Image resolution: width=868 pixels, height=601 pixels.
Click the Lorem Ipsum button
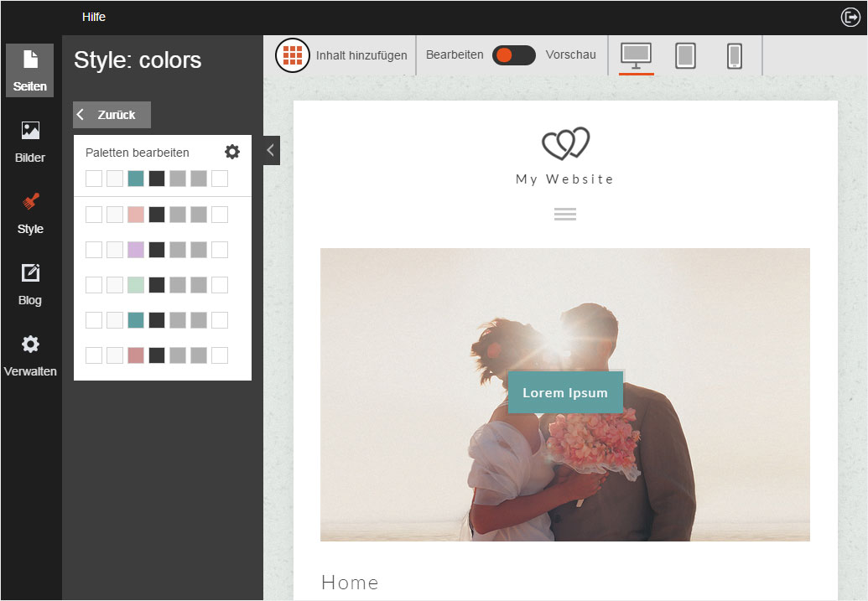click(565, 392)
